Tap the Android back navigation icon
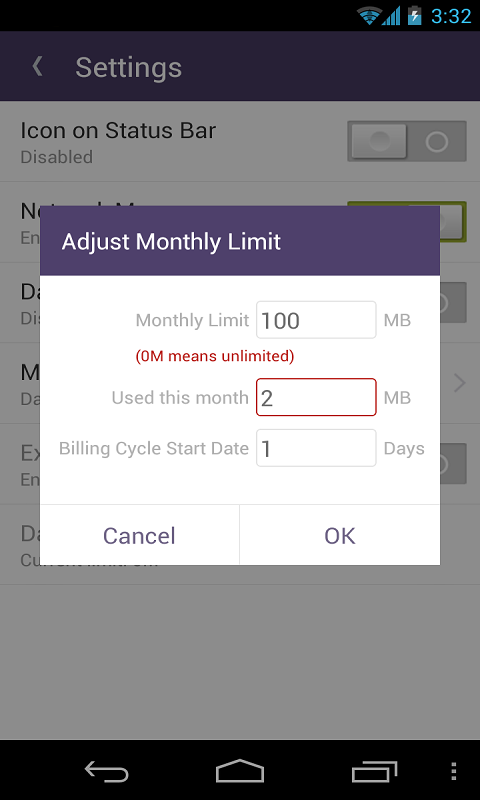 (106, 771)
